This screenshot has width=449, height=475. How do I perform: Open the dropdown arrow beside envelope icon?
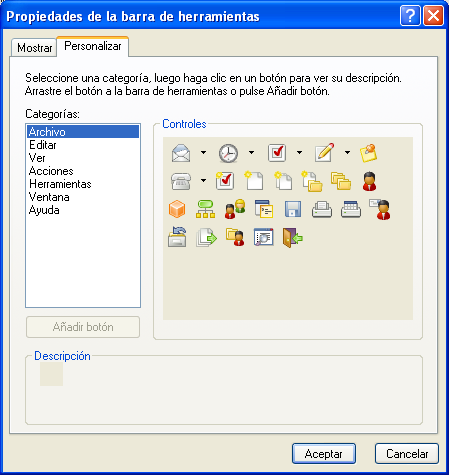click(x=203, y=153)
